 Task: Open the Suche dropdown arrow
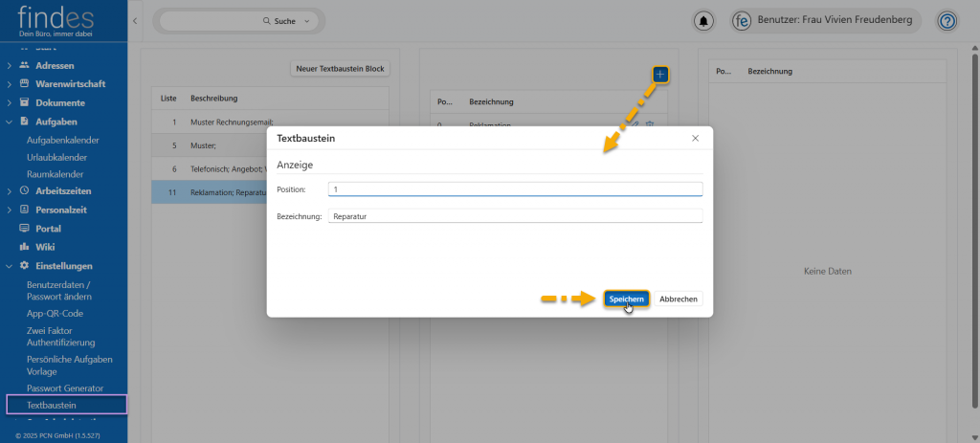click(x=307, y=20)
